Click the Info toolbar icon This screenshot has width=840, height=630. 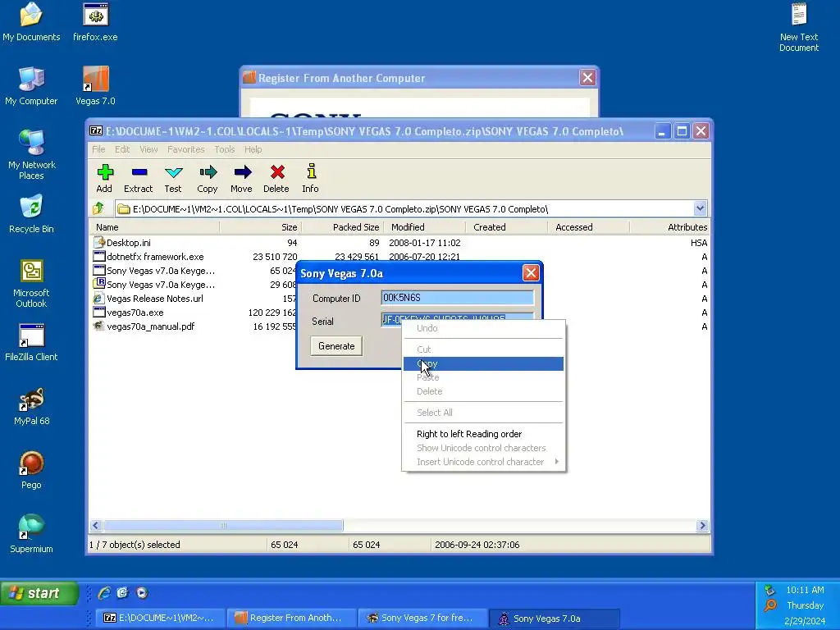(x=311, y=178)
